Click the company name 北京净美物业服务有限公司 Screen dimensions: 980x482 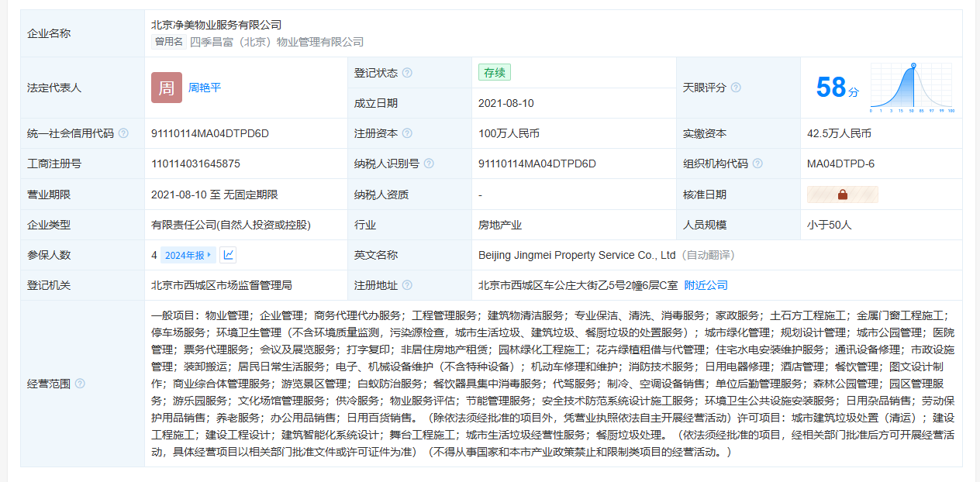pyautogui.click(x=216, y=25)
